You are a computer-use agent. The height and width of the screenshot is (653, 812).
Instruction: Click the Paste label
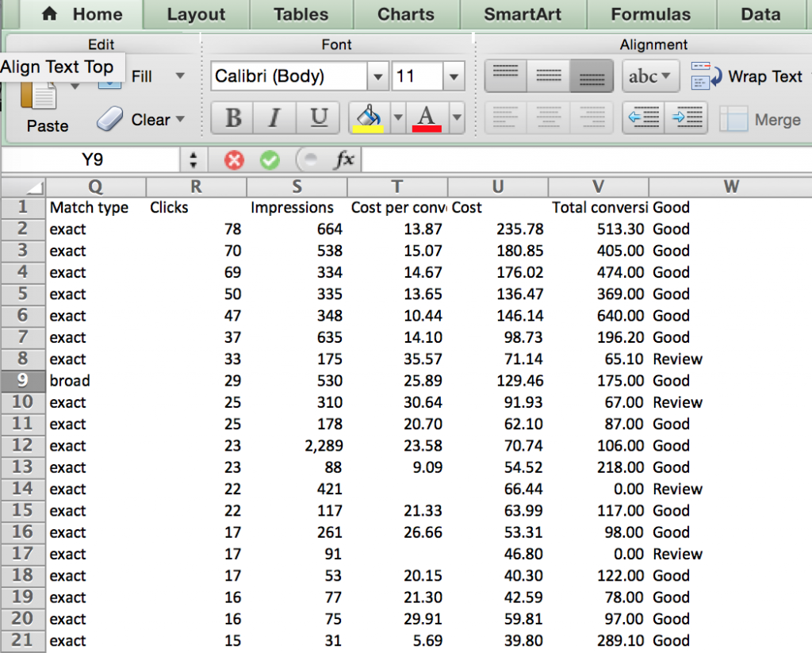pos(48,126)
